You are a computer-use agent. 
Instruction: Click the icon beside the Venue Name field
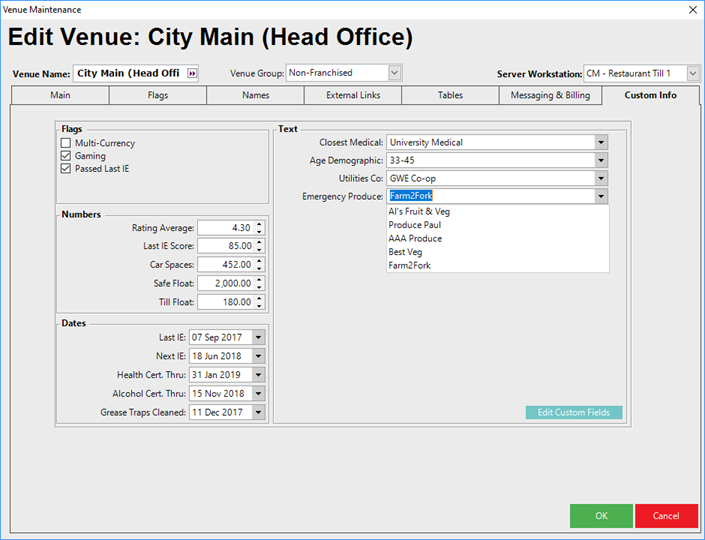(x=193, y=73)
